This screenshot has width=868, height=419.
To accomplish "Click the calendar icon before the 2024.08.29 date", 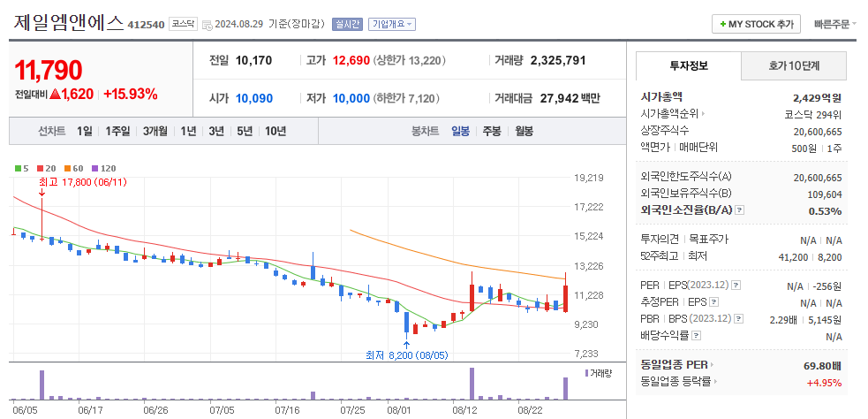I will [208, 25].
